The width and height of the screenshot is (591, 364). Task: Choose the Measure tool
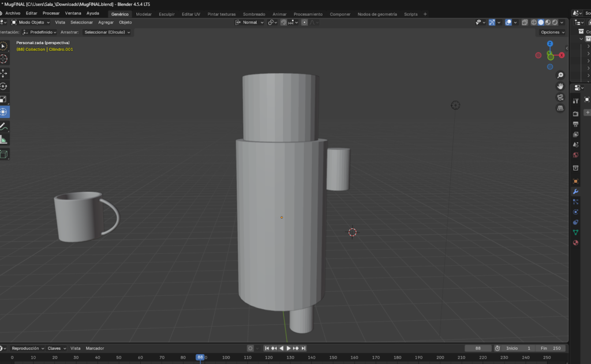point(3,140)
